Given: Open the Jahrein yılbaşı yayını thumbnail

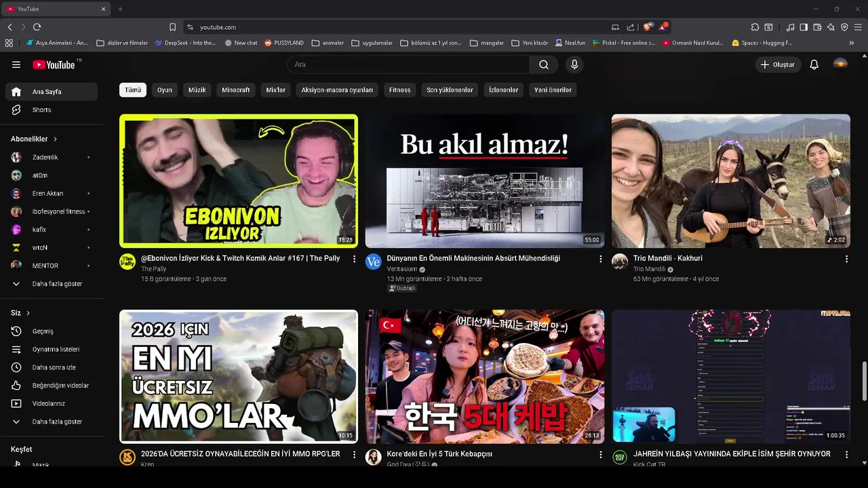Looking at the screenshot, I should pyautogui.click(x=731, y=376).
